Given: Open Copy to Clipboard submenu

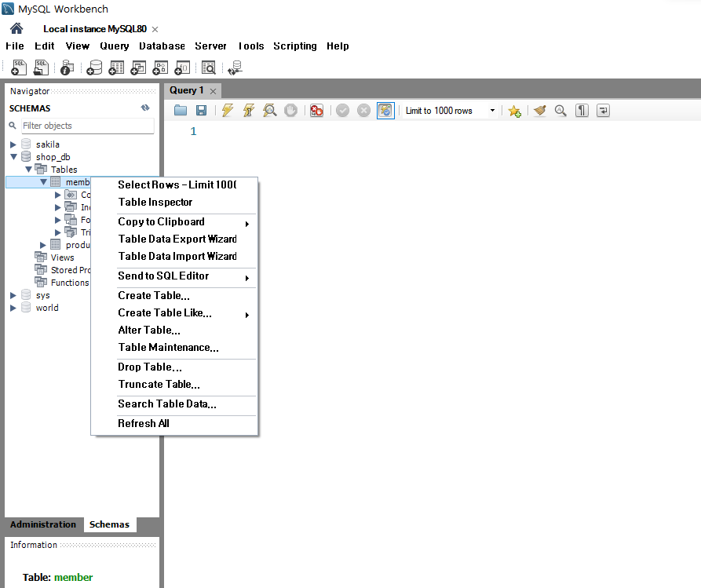Looking at the screenshot, I should coord(174,222).
